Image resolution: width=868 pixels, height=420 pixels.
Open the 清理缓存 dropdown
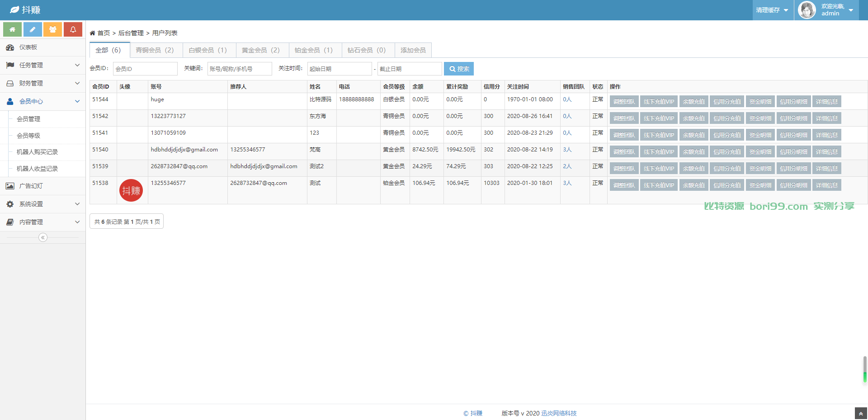coord(772,10)
